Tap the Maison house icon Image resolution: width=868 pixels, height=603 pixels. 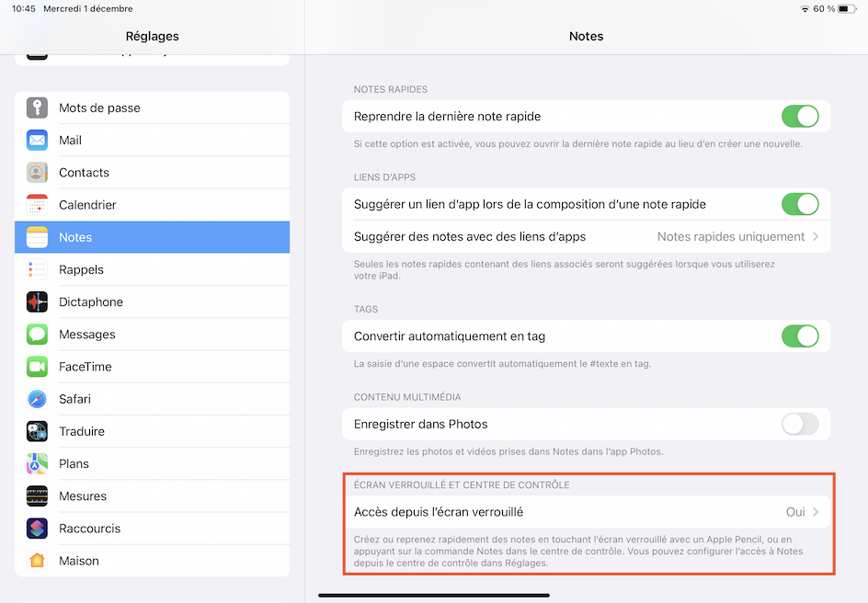point(37,561)
